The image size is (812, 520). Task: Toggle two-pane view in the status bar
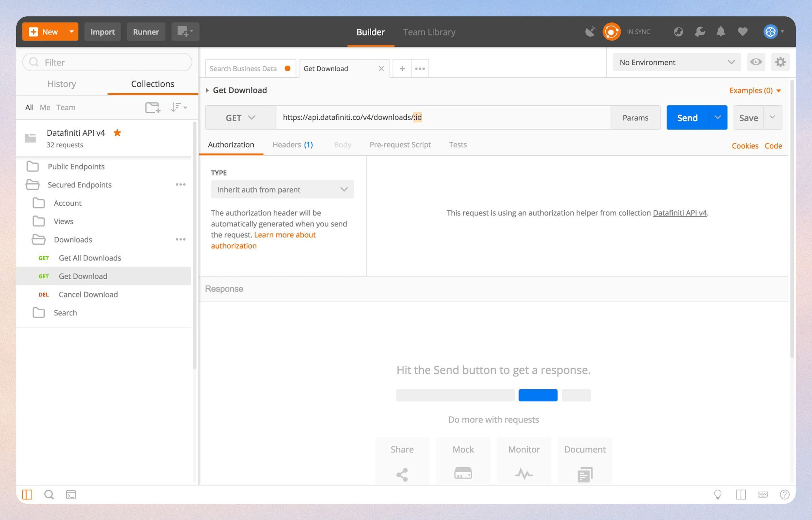tap(741, 494)
